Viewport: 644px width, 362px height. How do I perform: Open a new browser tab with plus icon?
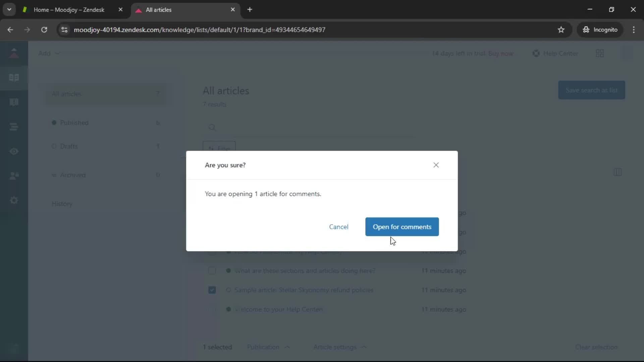tap(250, 9)
